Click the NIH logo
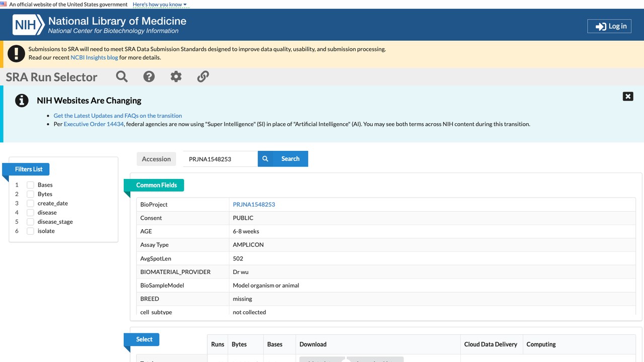This screenshot has width=644, height=362. (28, 25)
